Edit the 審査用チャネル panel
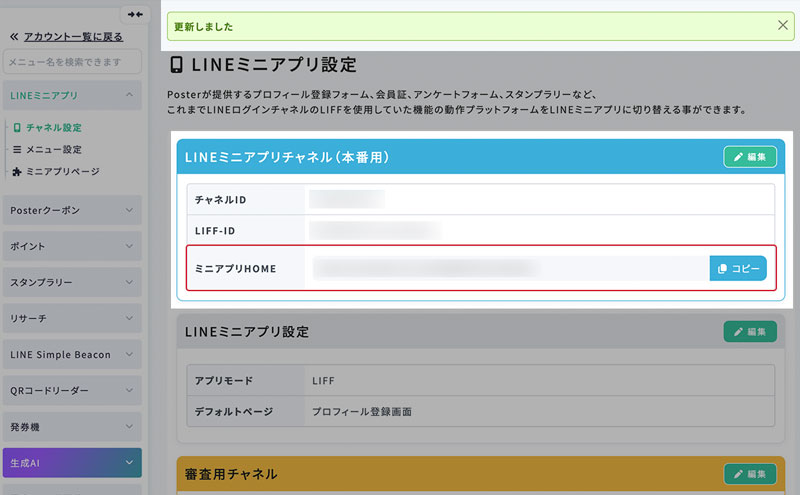 click(x=749, y=474)
